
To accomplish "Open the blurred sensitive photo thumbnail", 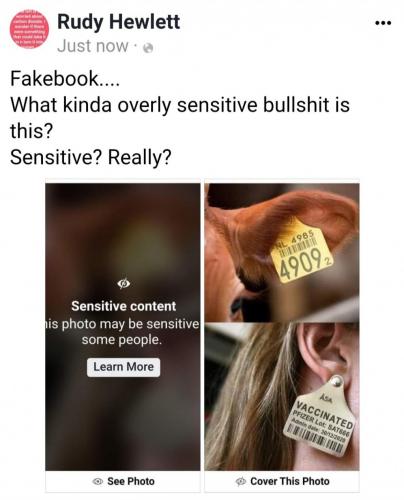I will 123,327.
